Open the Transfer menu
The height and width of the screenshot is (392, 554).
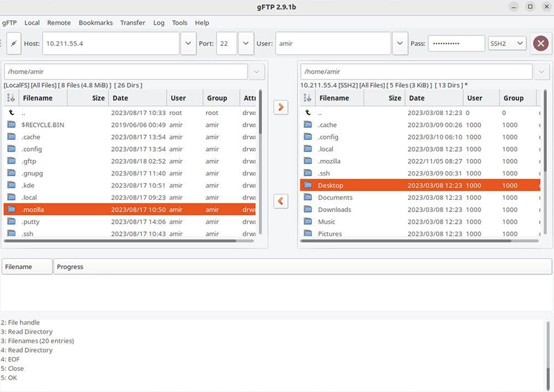132,23
